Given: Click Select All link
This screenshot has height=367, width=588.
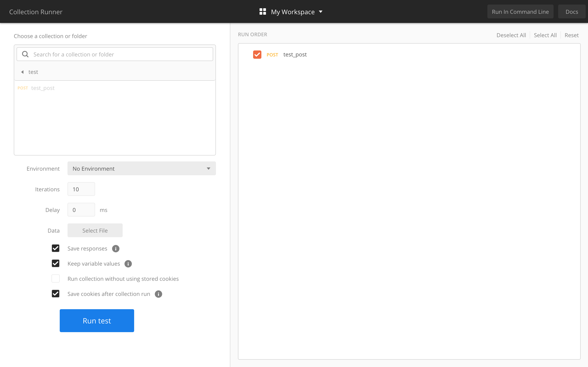Looking at the screenshot, I should [x=545, y=35].
